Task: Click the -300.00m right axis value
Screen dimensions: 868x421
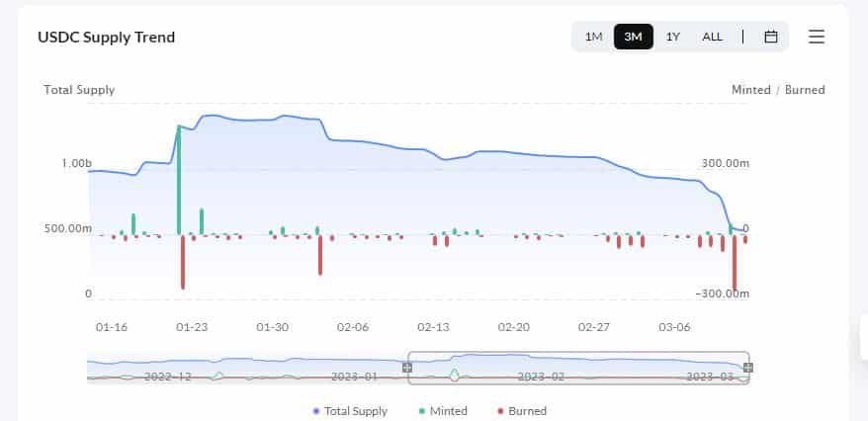Action: click(x=723, y=294)
